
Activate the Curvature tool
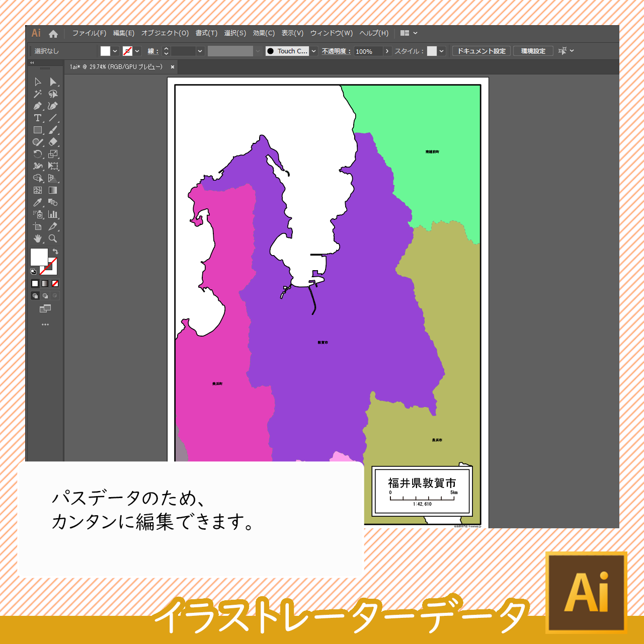[53, 106]
